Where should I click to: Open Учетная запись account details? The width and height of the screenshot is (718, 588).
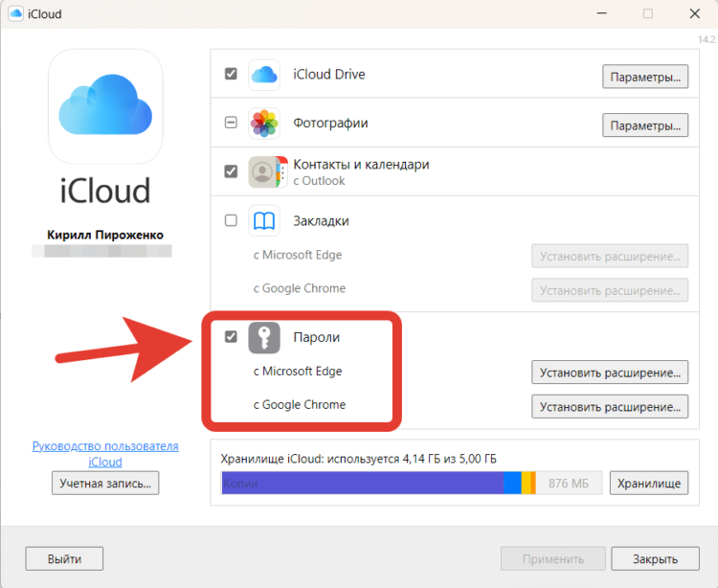[105, 483]
